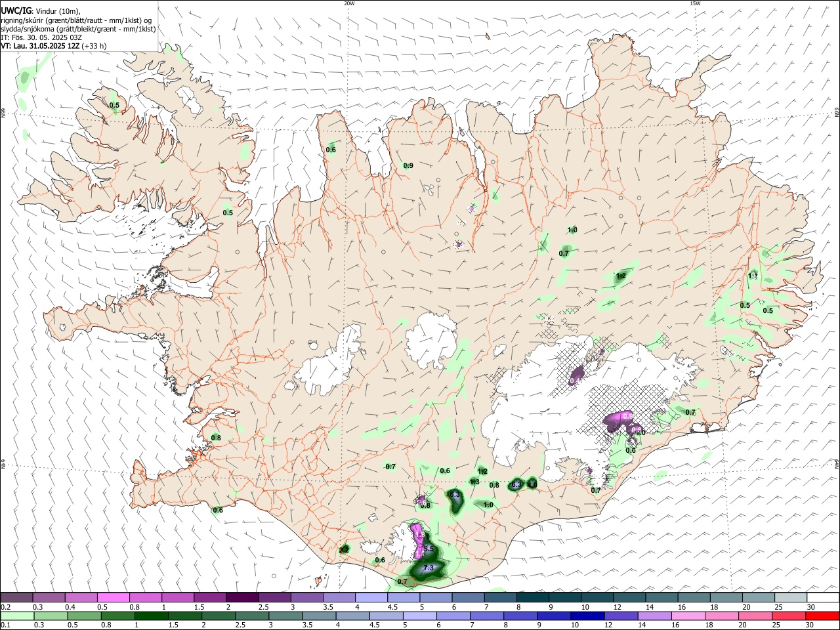Click the 7.3 precipitation value on the south coast
This screenshot has width=840, height=630.
(429, 568)
